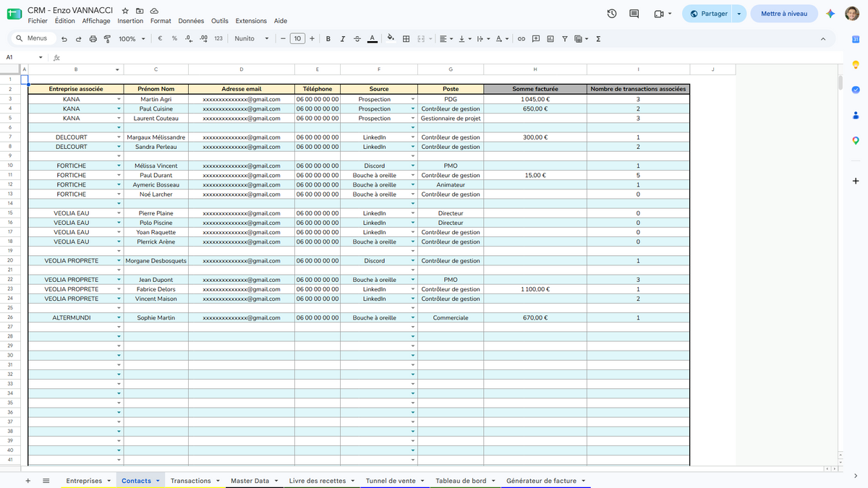Star the CRM document
The image size is (868, 488).
pyautogui.click(x=125, y=12)
